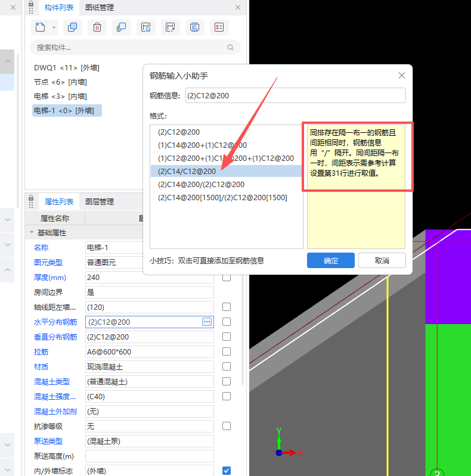Close the 构件列表 panel with its X
The image size is (471, 476).
tap(238, 8)
